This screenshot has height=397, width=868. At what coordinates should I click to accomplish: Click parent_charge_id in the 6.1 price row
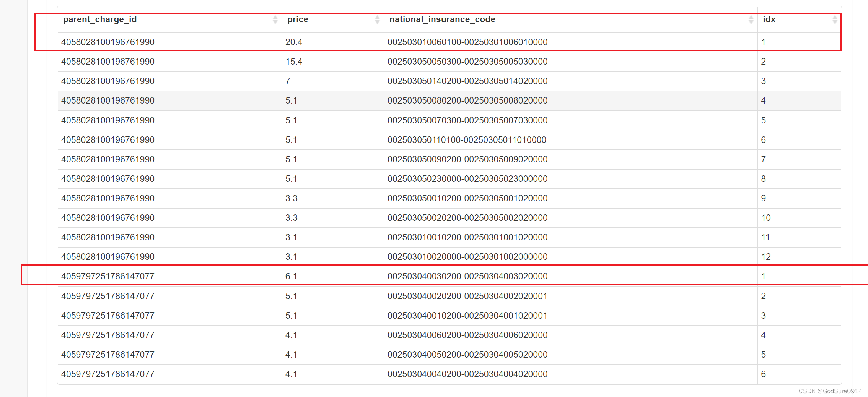108,276
